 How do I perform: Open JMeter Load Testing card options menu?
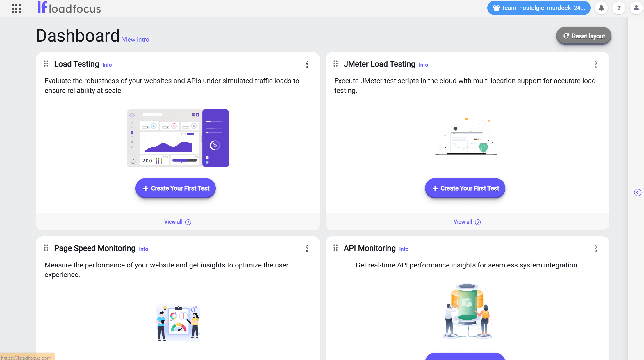click(x=596, y=64)
